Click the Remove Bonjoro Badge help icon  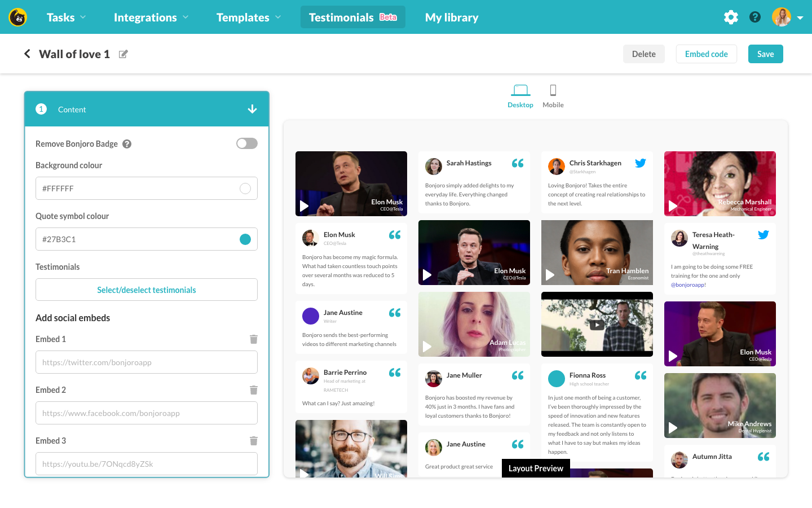pyautogui.click(x=127, y=144)
